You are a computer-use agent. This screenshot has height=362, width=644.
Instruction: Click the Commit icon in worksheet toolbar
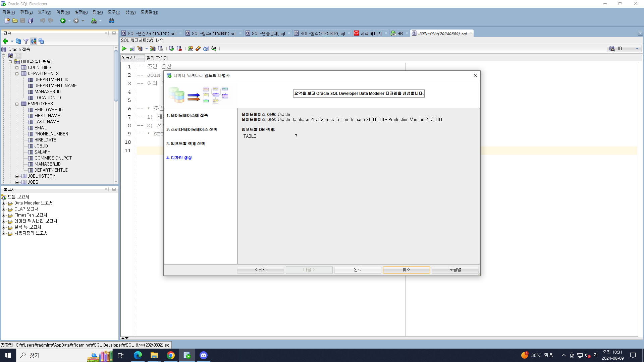[171, 49]
